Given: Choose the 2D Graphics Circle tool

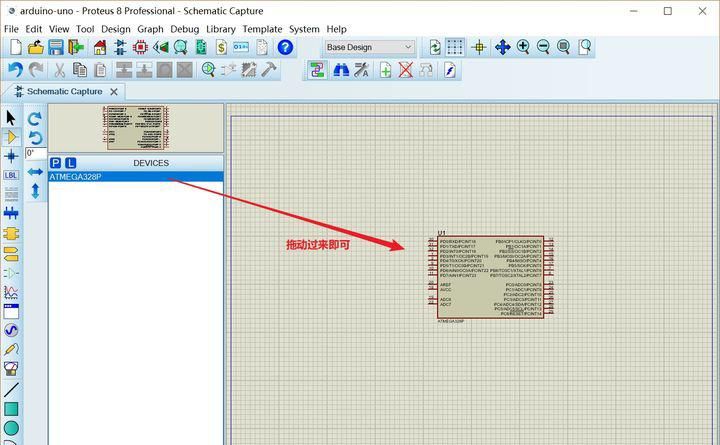Looking at the screenshot, I should (11, 428).
